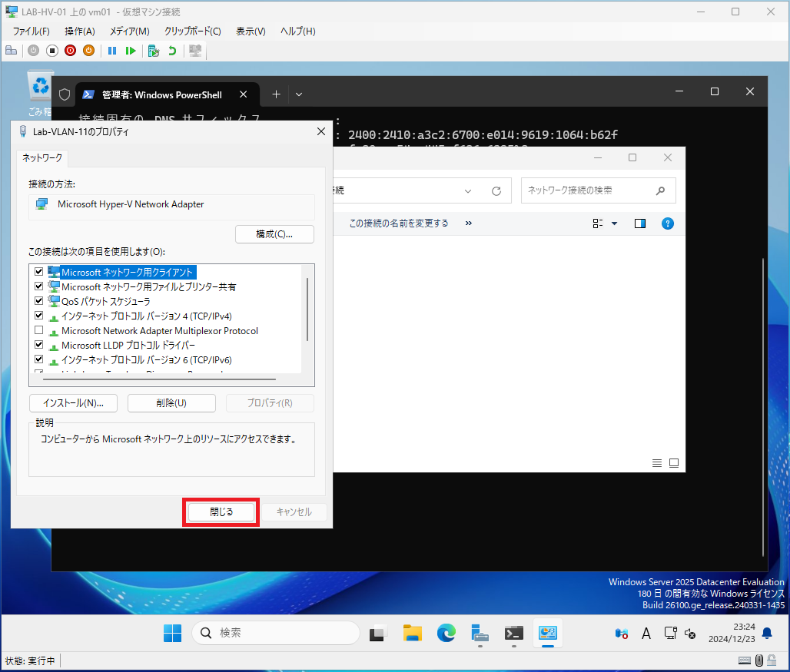Open the terminal profile dropdown chevron
Screen dimensions: 790x672
tap(299, 94)
